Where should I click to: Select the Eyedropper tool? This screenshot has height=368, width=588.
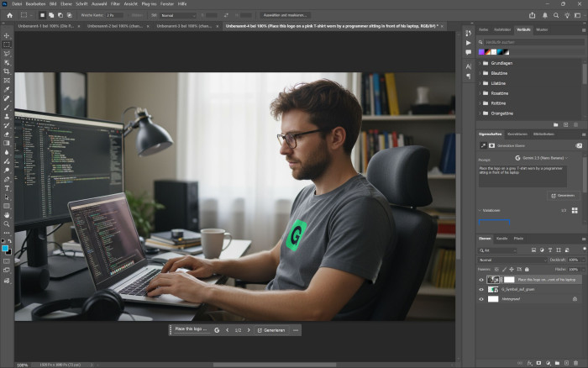[x=7, y=89]
